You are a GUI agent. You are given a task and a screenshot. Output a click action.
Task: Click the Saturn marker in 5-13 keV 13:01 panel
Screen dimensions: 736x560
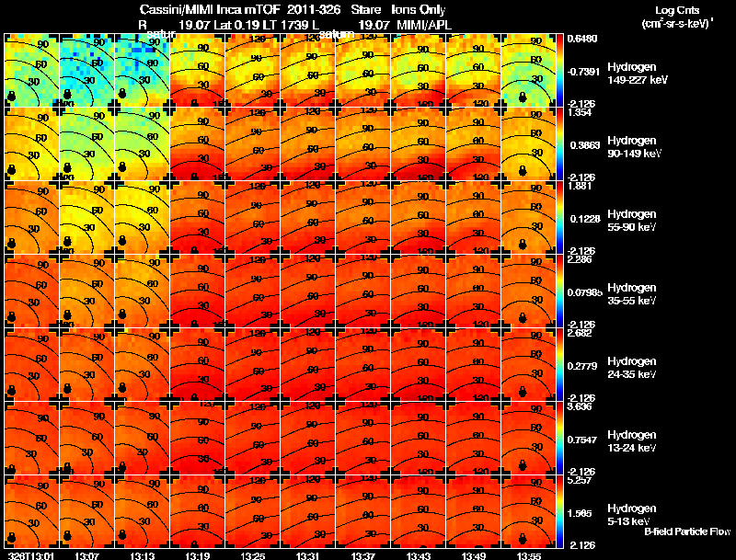[11, 536]
